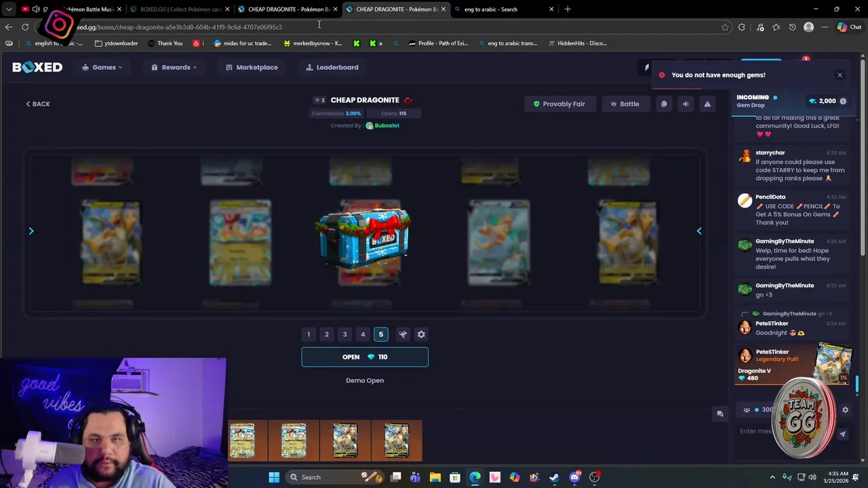Copy box link icon next to Battle
The width and height of the screenshot is (868, 488).
[x=664, y=104]
